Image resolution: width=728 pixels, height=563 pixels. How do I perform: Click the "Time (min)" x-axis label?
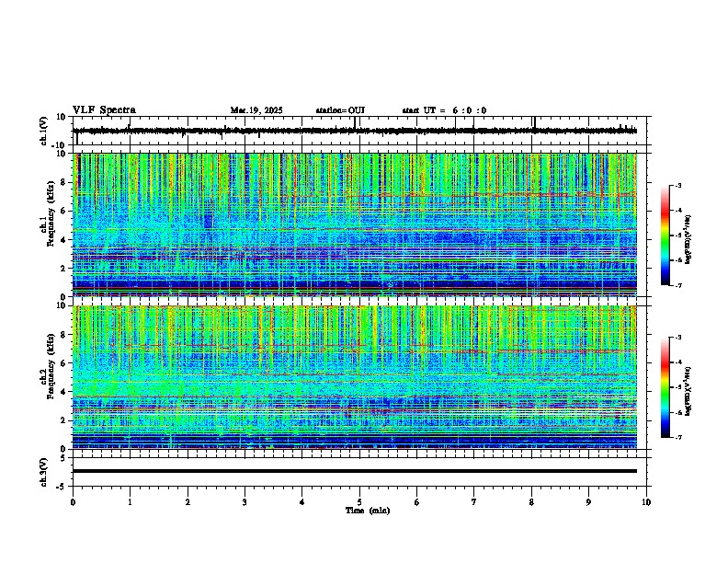point(368,511)
